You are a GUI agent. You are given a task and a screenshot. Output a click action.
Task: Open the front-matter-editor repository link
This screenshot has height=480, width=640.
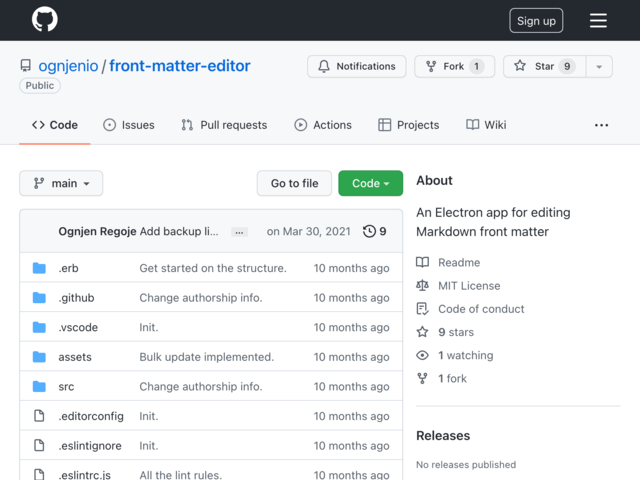pyautogui.click(x=180, y=66)
